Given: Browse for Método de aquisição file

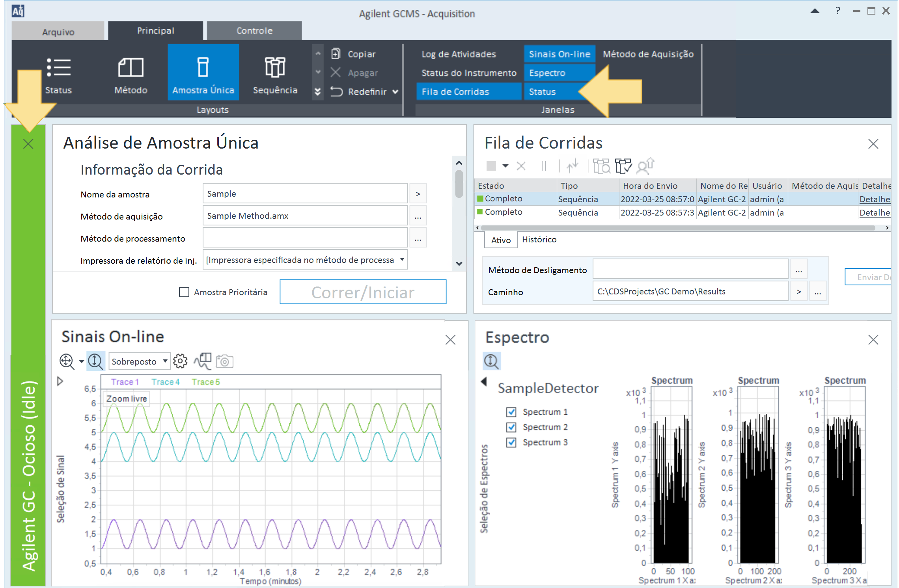Looking at the screenshot, I should pos(418,216).
